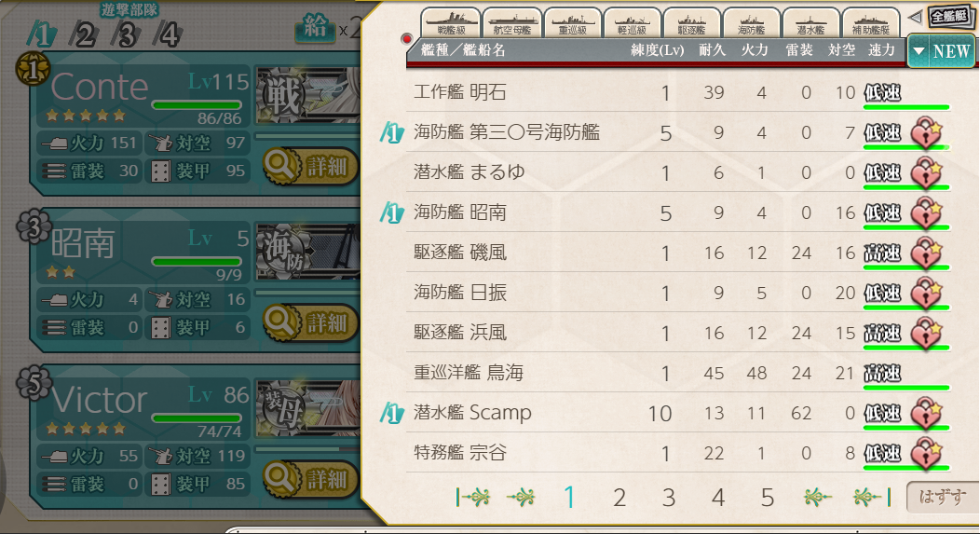
Task: Toggle heart lock on 磯風 row
Action: click(926, 253)
